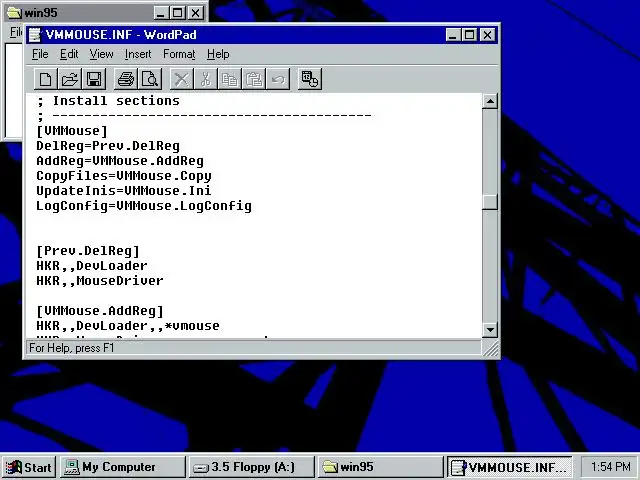The image size is (640, 480).
Task: Close the win95 background window
Action: coord(196,13)
